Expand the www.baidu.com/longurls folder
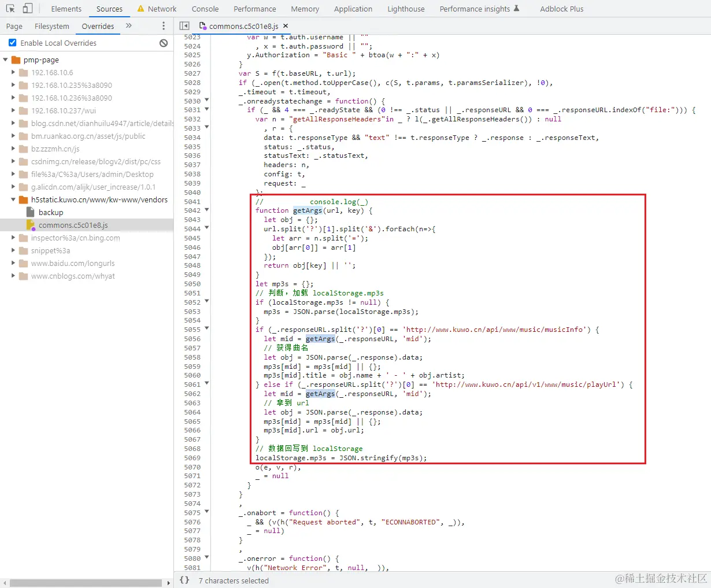Screen dimensions: 711x588 [13, 264]
